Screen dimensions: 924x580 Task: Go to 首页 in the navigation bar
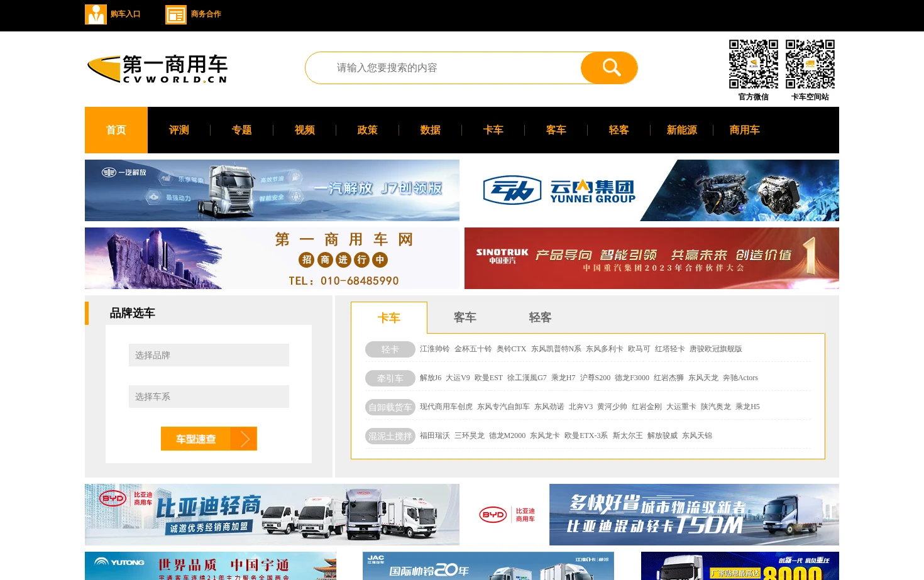pos(116,130)
